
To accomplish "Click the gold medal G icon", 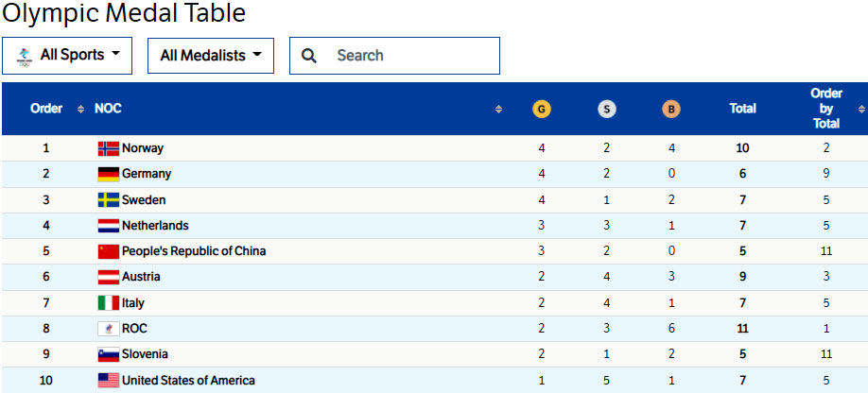I will click(x=542, y=109).
